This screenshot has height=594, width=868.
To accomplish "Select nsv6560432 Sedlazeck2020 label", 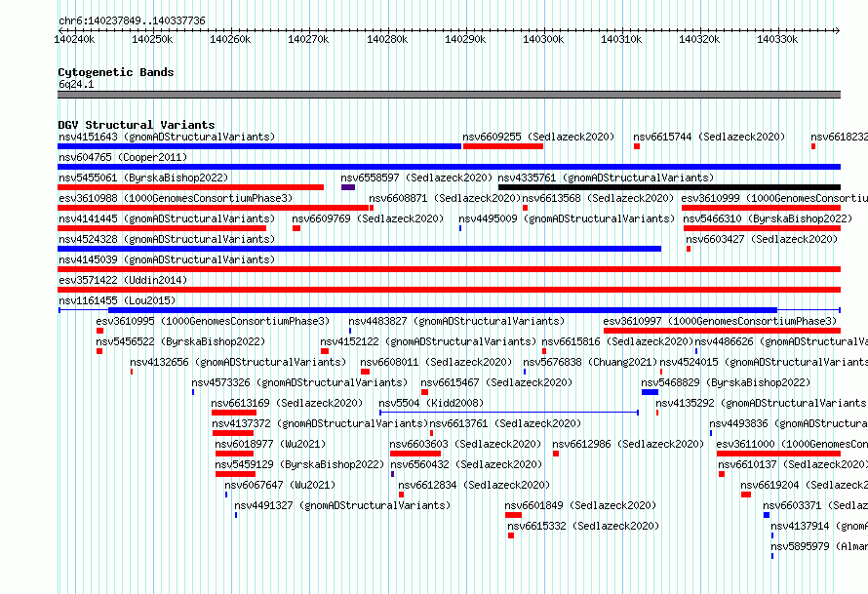I will (466, 464).
